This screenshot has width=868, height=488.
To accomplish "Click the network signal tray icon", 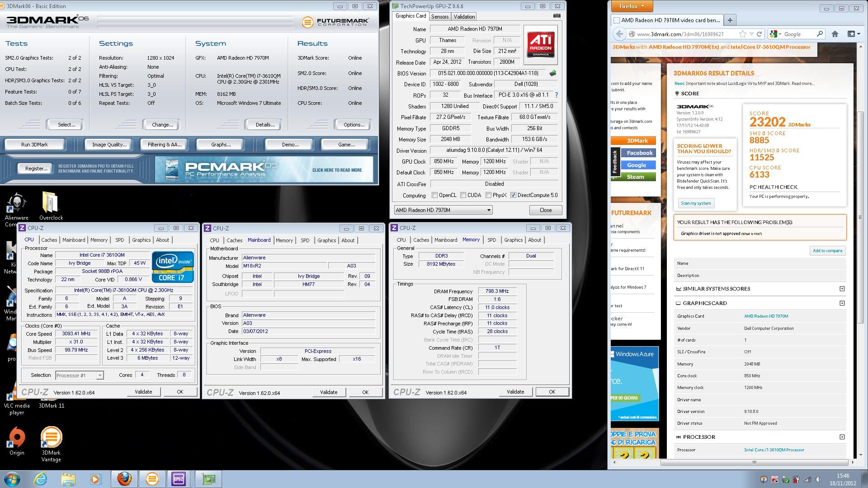I will coord(808,479).
